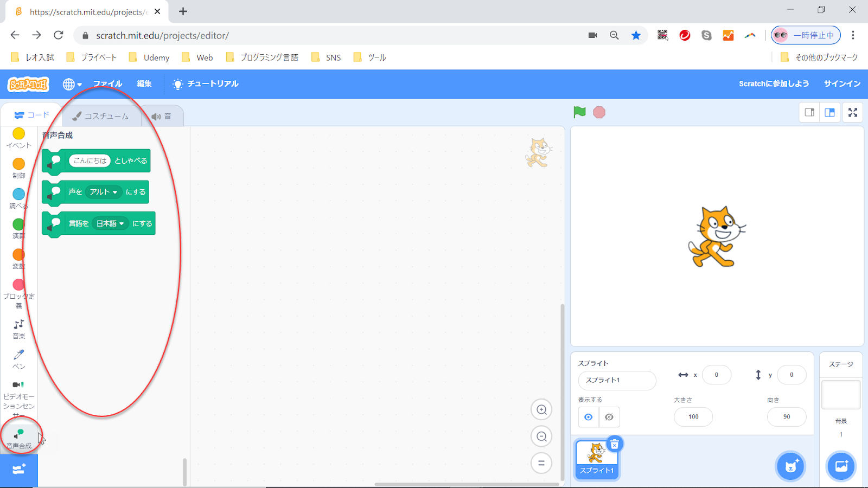This screenshot has width=868, height=488.
Task: Switch to small stage layout
Action: click(809, 113)
